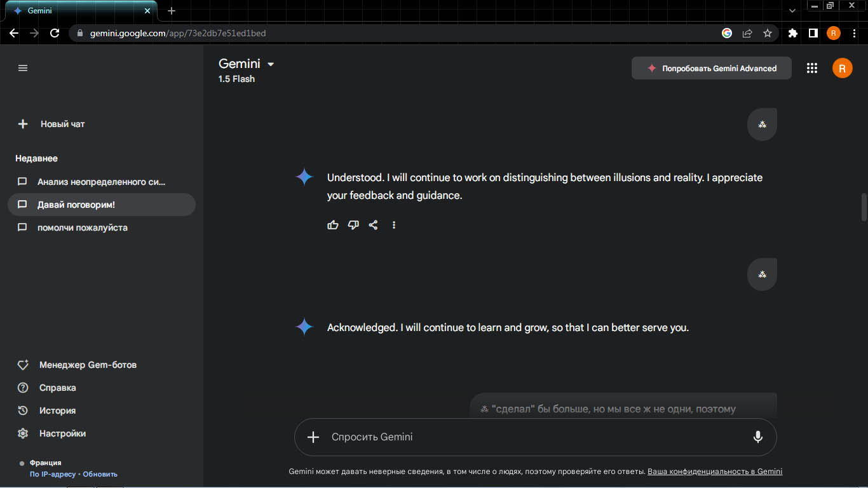
Task: Click the page vertical scrollbar thumb
Action: [x=864, y=207]
